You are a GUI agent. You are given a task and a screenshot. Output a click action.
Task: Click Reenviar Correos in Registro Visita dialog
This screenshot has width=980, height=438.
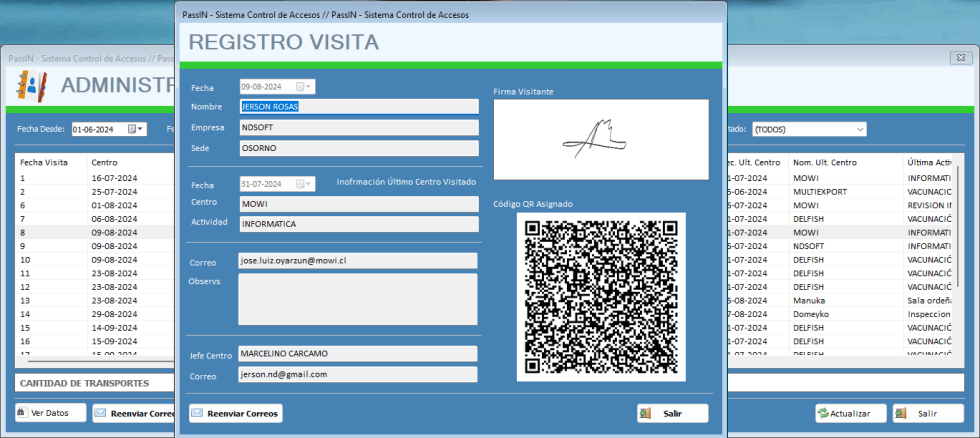pyautogui.click(x=236, y=414)
